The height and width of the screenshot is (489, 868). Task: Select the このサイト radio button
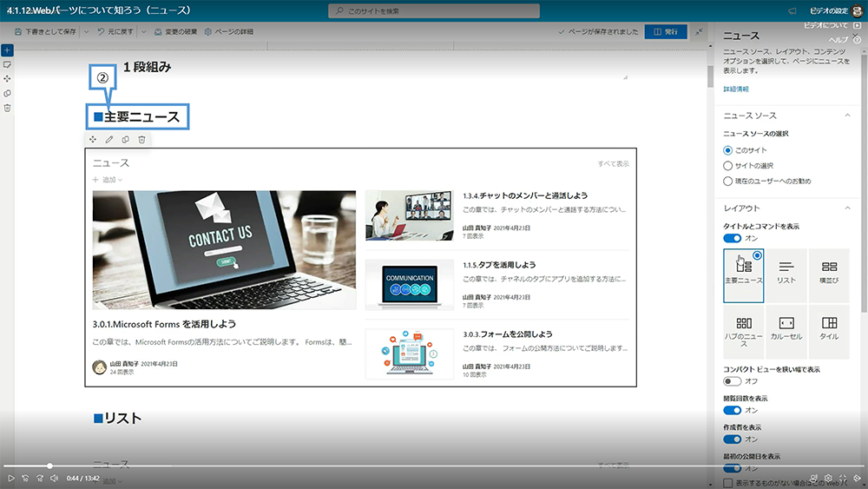pos(728,150)
